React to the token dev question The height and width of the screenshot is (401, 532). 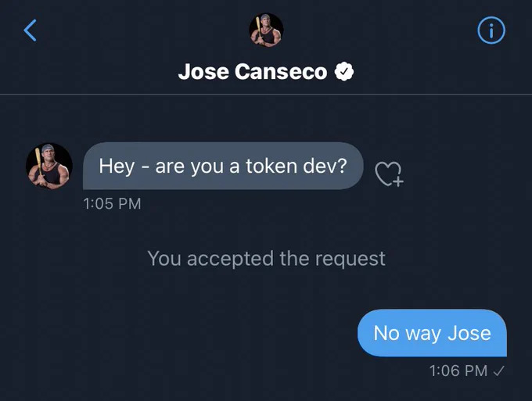click(x=389, y=174)
